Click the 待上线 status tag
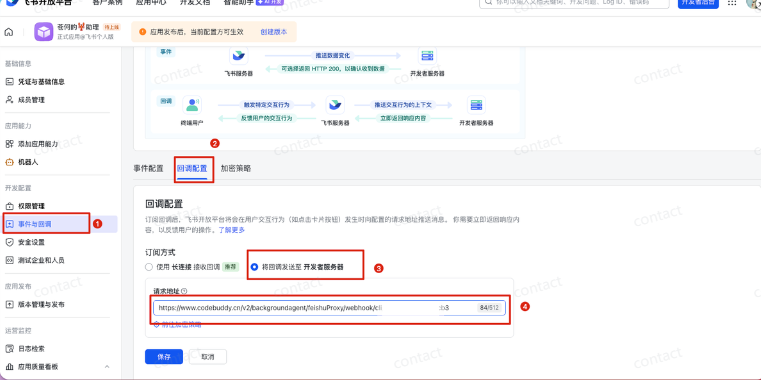This screenshot has height=380, width=761. (112, 27)
